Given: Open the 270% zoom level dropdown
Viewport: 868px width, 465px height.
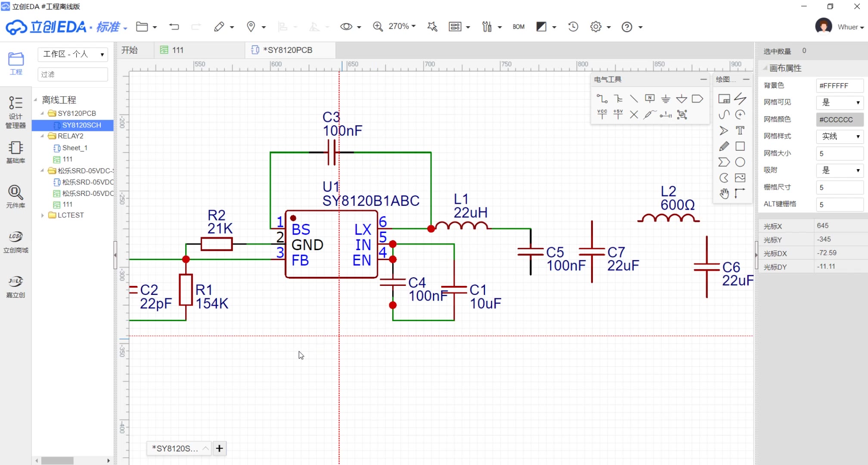Looking at the screenshot, I should coord(402,26).
